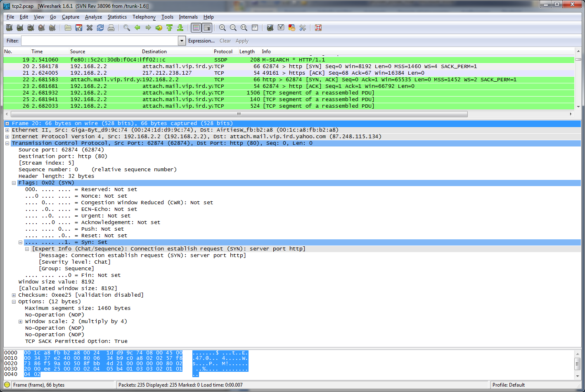
Task: Expand the Frame 20 tree node
Action: pyautogui.click(x=7, y=123)
